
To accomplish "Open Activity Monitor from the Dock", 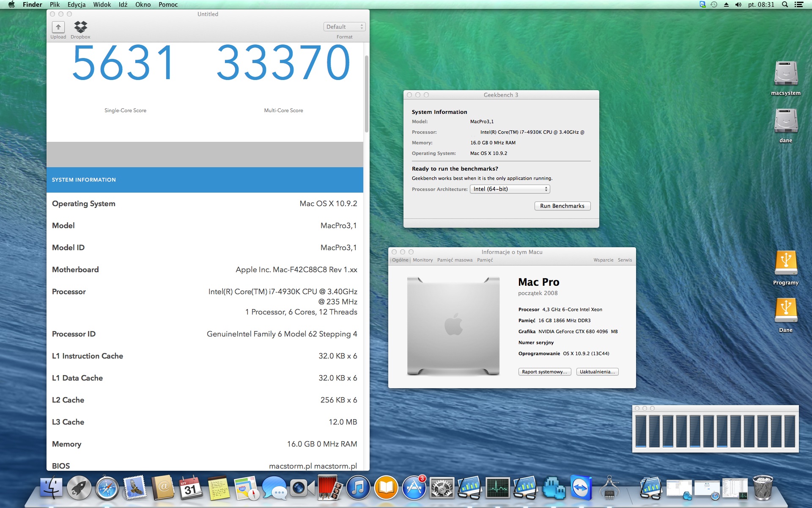I will (498, 488).
